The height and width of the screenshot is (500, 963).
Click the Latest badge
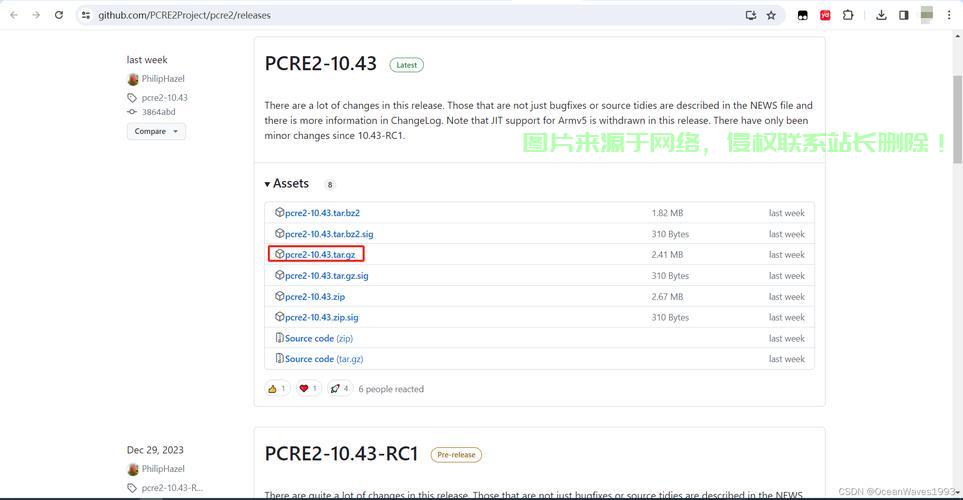407,65
